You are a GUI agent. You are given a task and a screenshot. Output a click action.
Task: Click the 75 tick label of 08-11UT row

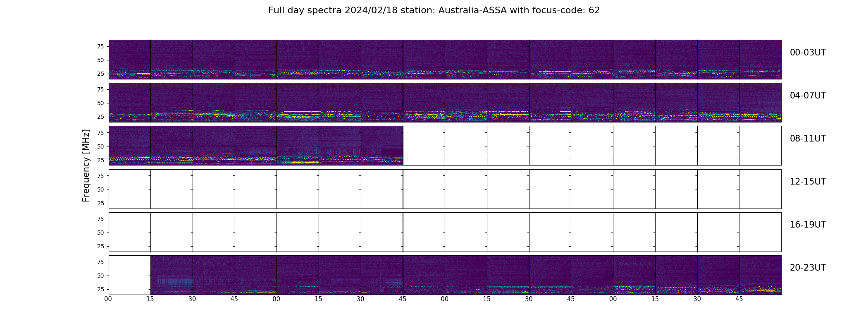click(x=100, y=132)
